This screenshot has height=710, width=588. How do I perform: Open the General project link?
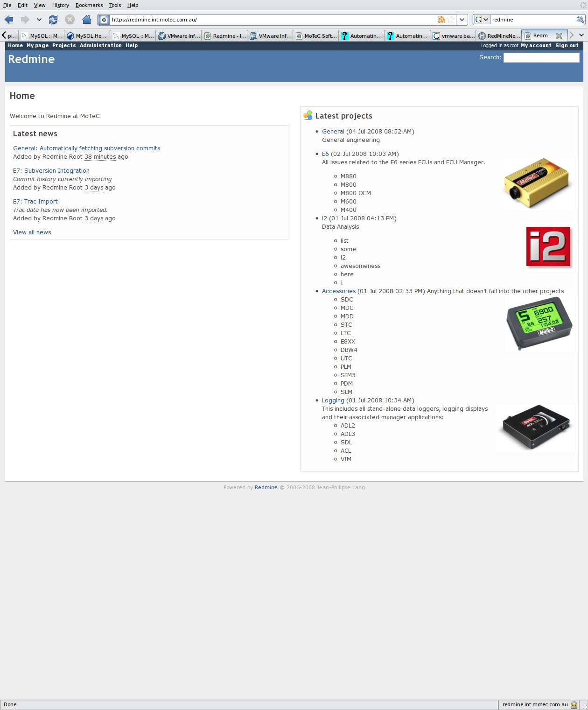pyautogui.click(x=333, y=132)
